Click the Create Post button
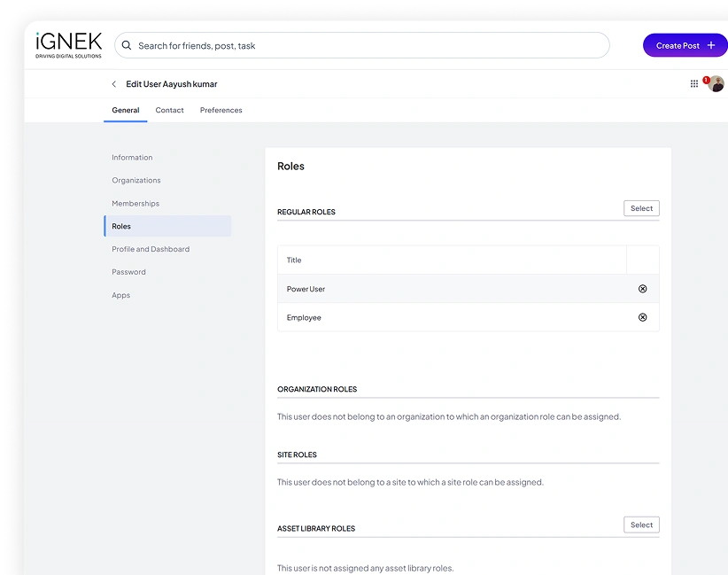 coord(685,45)
